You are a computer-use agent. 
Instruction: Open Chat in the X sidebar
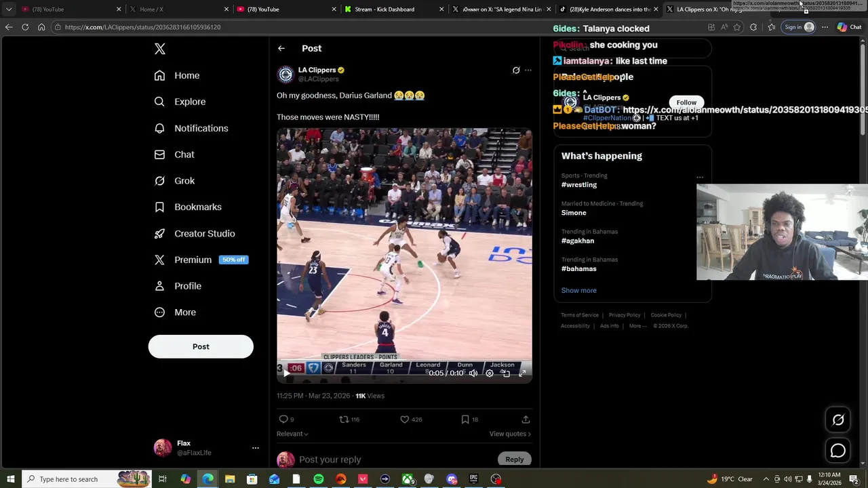(174, 155)
